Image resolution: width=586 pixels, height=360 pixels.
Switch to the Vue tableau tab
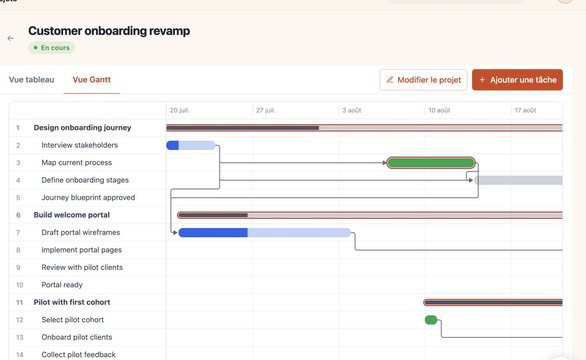(31, 80)
